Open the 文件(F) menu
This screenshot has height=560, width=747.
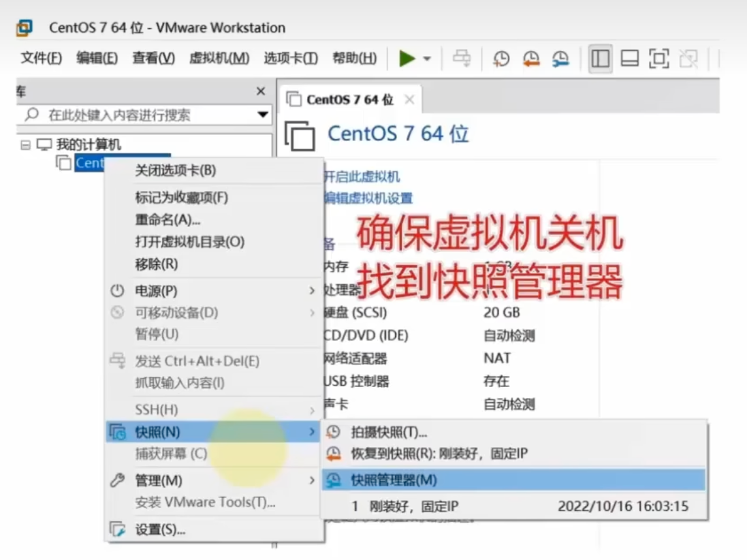(x=41, y=58)
